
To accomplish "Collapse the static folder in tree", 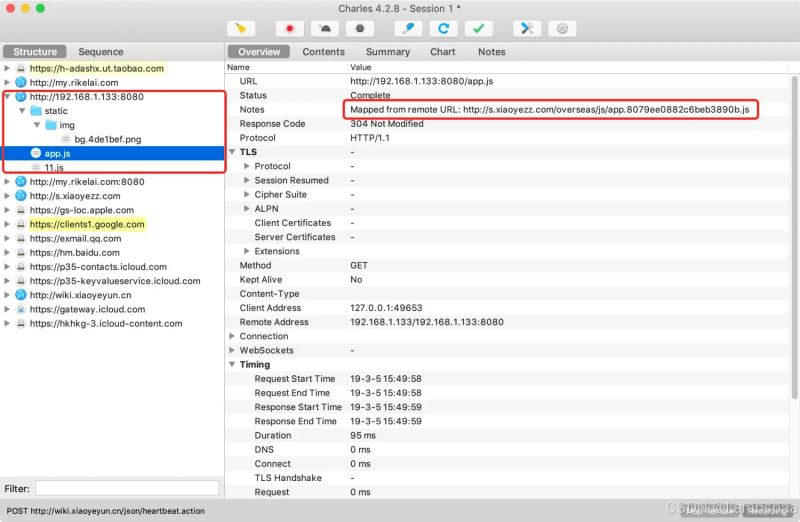I will pyautogui.click(x=22, y=111).
